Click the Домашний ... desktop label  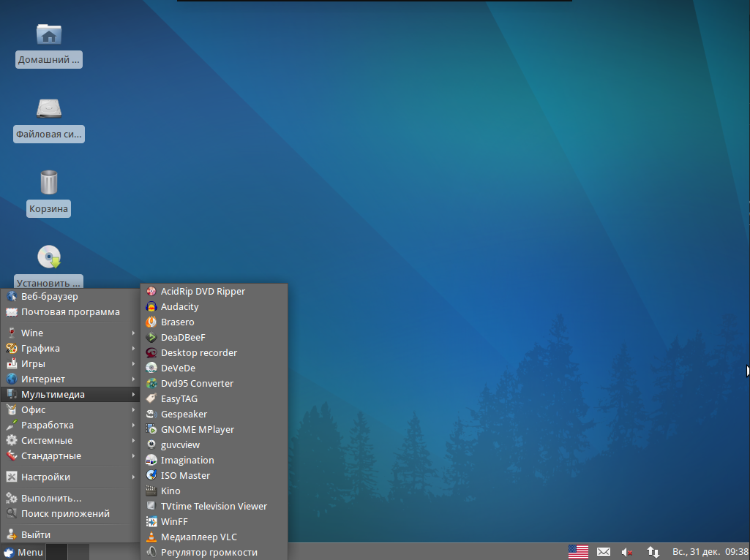(x=49, y=60)
